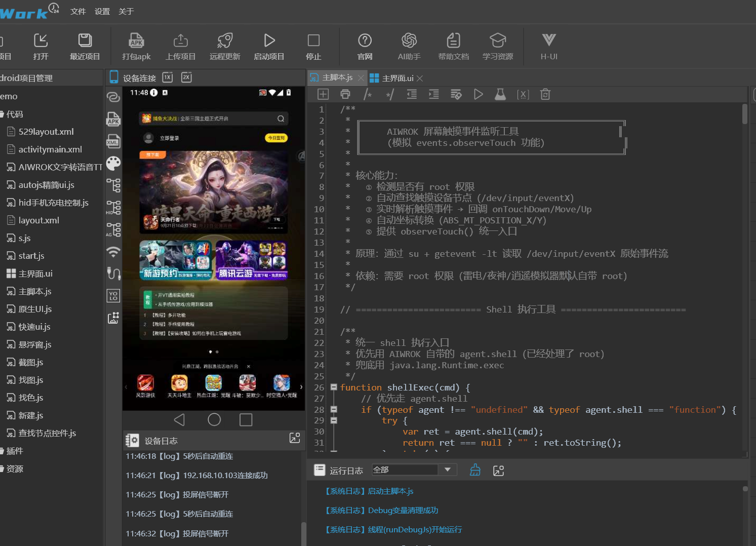
Task: Expand the 插件 folder in project tree
Action: [x=2, y=451]
